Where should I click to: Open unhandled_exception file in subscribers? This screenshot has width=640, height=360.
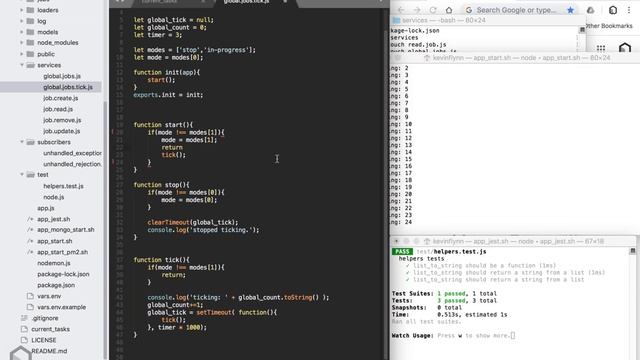coord(72,153)
